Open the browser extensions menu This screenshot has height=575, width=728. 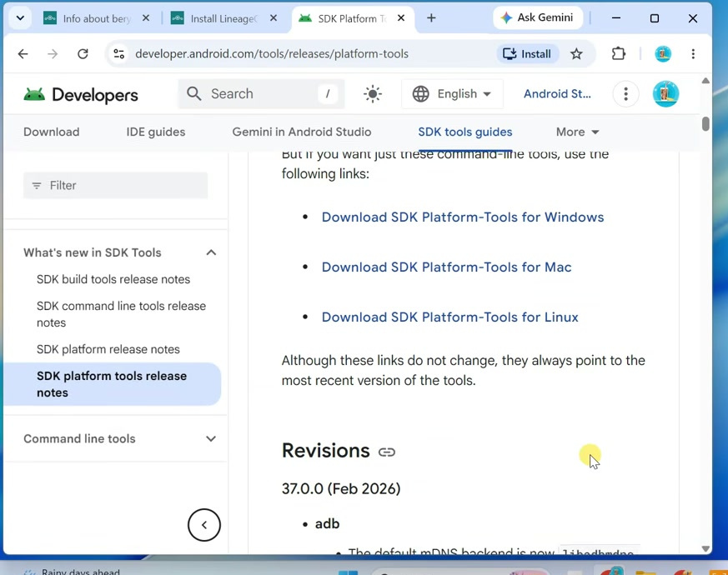619,54
